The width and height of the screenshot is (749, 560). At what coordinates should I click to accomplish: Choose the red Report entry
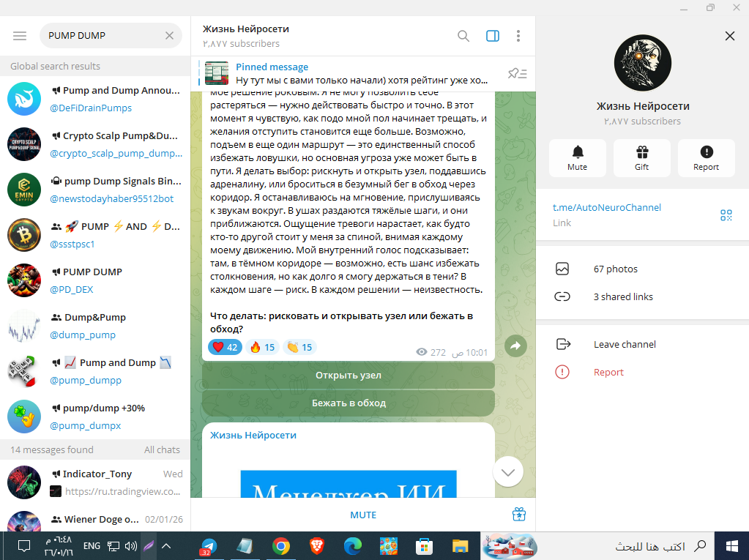[643, 373]
